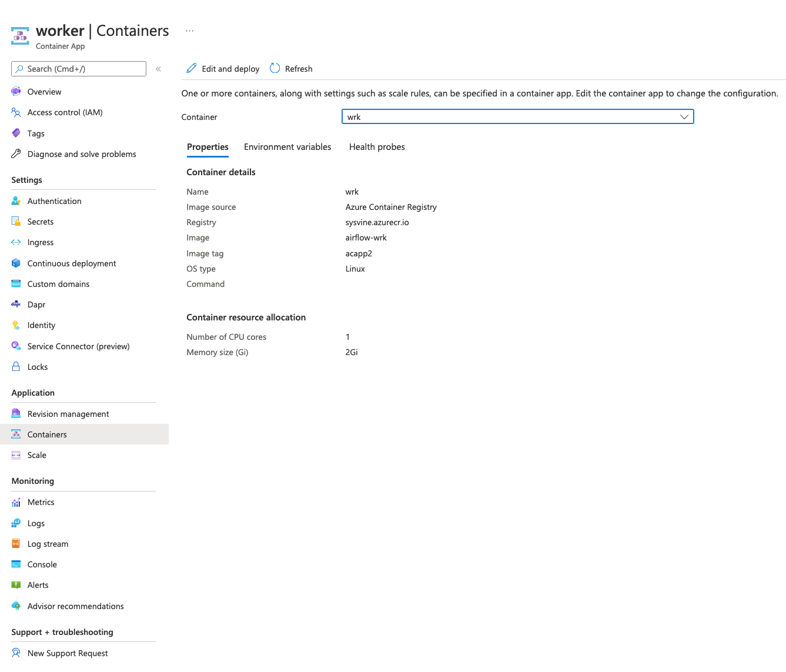The image size is (786, 672).
Task: Click inside the Search field
Action: coord(78,69)
